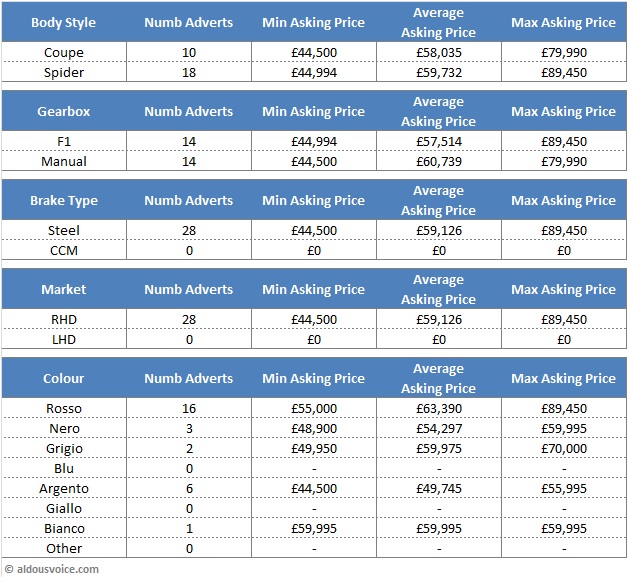Click the Rosso colour row label

(x=64, y=409)
